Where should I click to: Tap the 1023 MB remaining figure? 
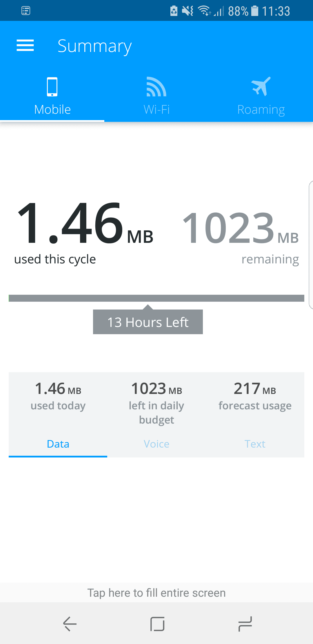241,236
